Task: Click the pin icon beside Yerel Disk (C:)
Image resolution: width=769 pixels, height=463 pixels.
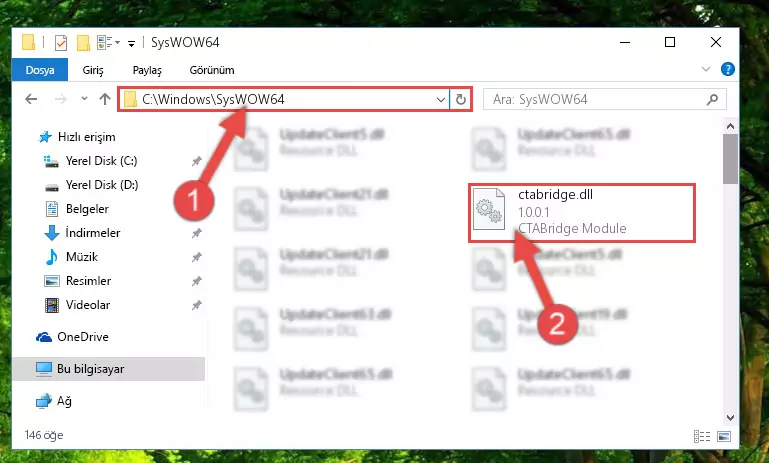Action: [x=197, y=161]
